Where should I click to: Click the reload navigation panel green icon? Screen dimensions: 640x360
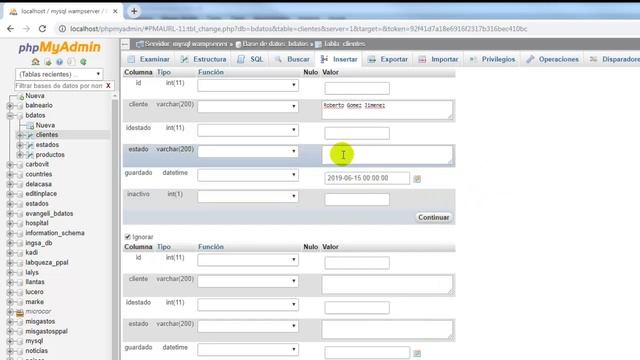tap(83, 62)
